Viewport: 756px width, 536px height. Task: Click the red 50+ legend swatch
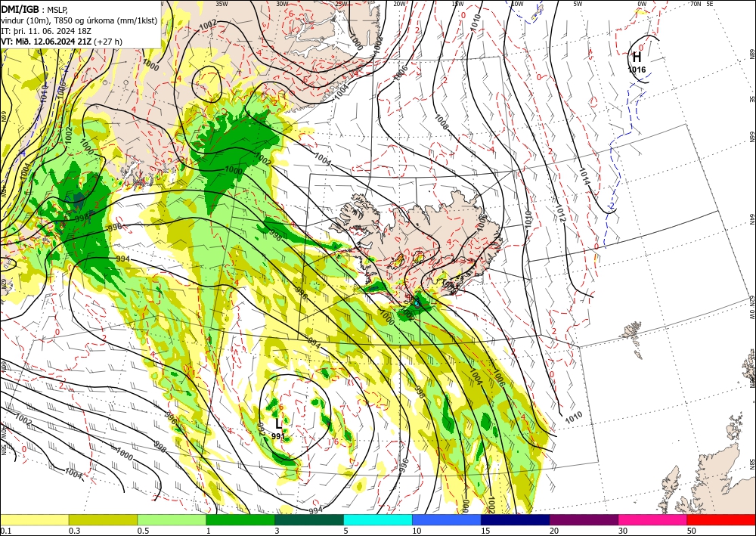pyautogui.click(x=721, y=519)
